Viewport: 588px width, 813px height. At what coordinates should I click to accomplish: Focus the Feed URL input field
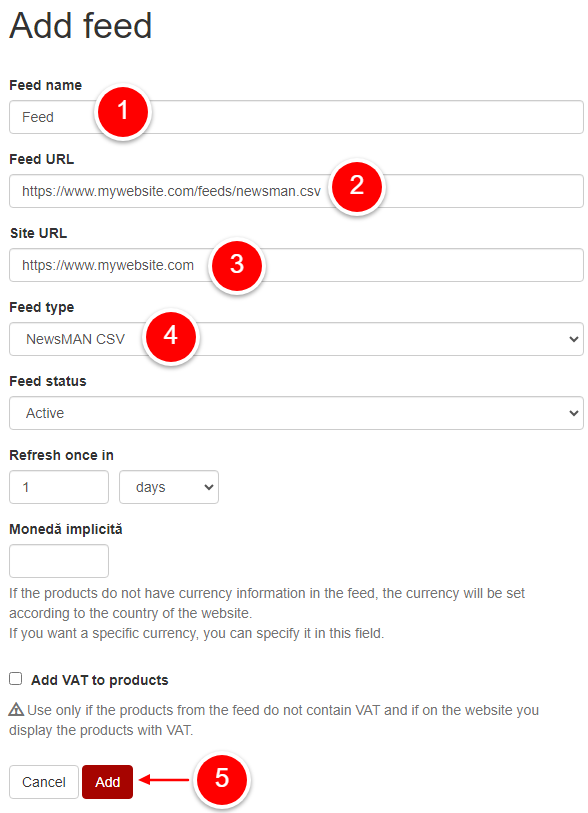click(296, 191)
